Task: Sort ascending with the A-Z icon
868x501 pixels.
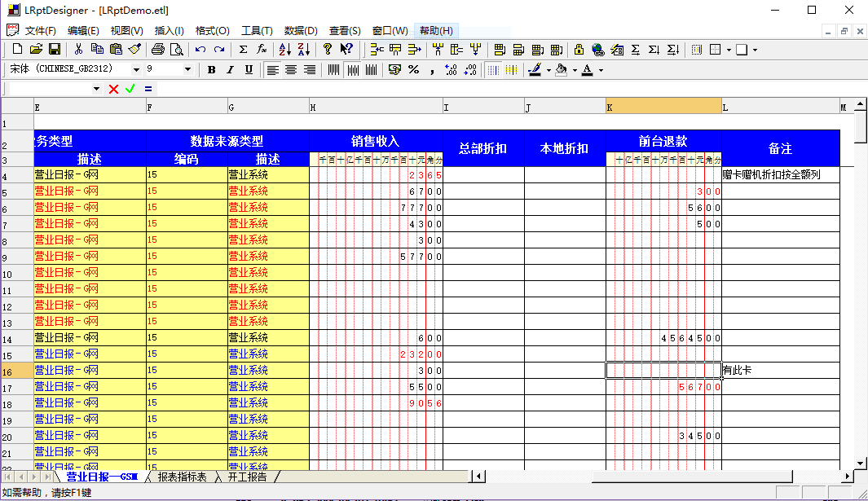Action: (x=285, y=49)
